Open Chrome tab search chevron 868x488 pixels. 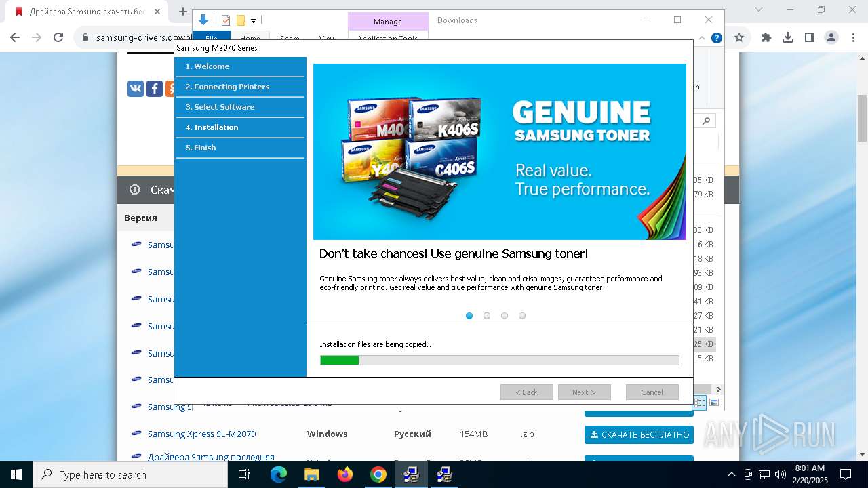click(x=758, y=10)
